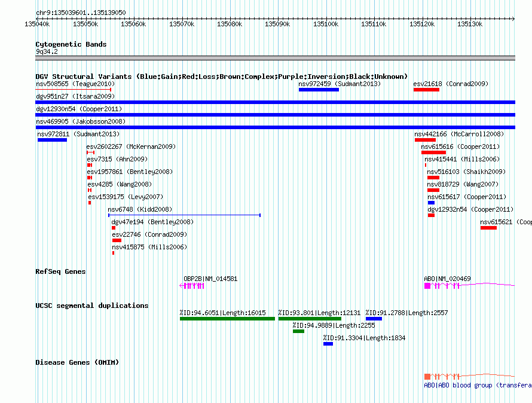Click the segmental duplication %ID:93.801 green bar
532x403 pixels.
coord(310,319)
